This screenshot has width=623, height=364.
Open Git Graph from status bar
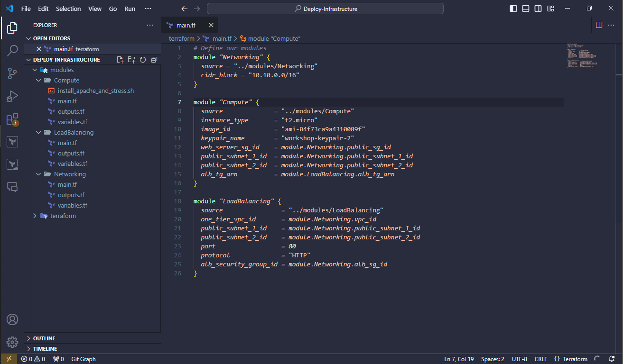pyautogui.click(x=84, y=359)
